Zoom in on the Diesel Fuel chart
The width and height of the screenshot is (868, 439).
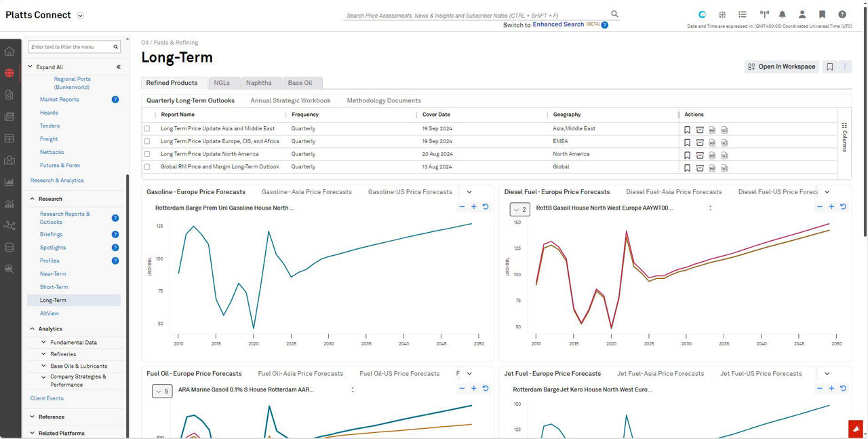tap(831, 207)
